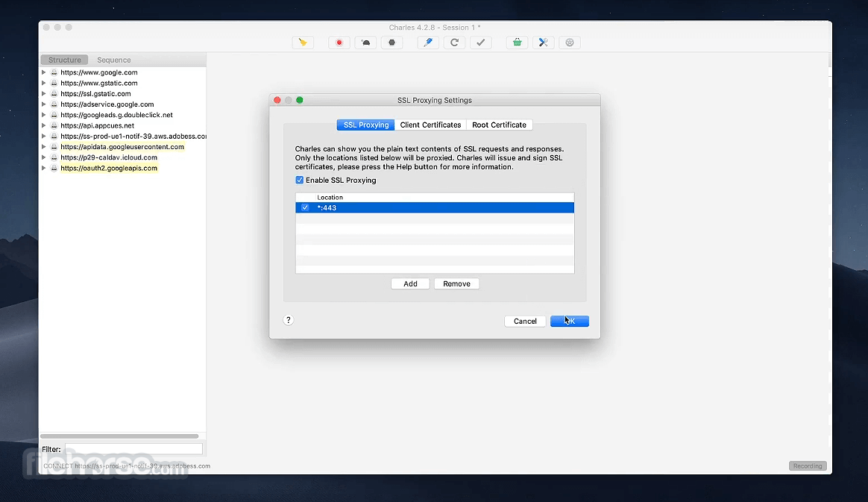This screenshot has width=868, height=502.
Task: Click lock icon beside https://www.google.com
Action: [x=54, y=72]
